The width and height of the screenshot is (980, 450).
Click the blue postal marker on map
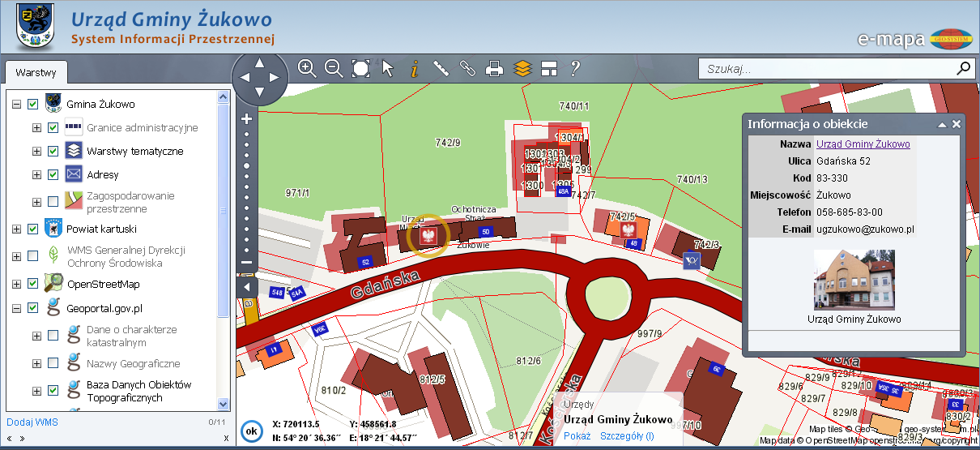691,259
